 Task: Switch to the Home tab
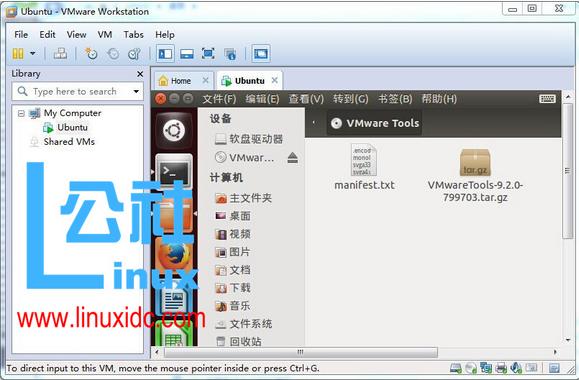(x=181, y=81)
